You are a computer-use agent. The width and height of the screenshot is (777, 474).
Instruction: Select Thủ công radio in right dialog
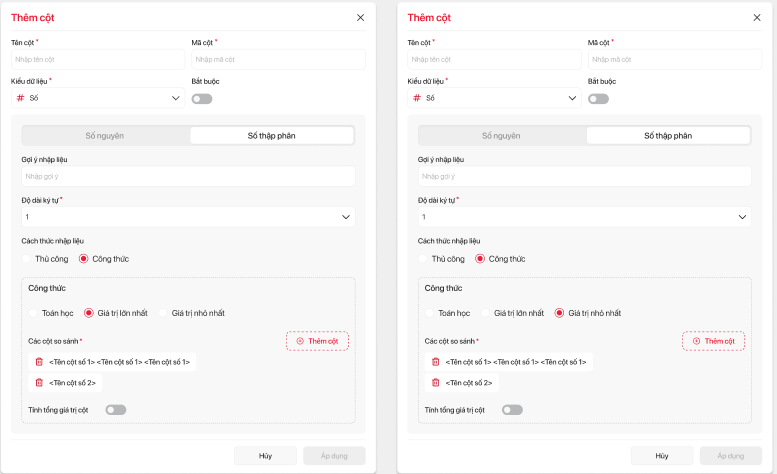click(x=425, y=259)
